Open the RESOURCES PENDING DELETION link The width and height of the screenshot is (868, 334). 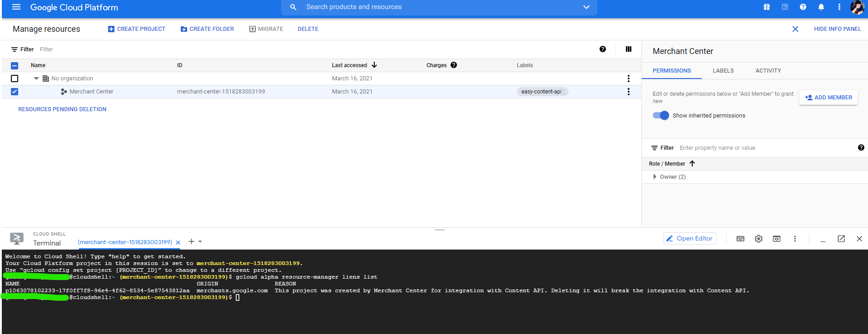click(62, 109)
